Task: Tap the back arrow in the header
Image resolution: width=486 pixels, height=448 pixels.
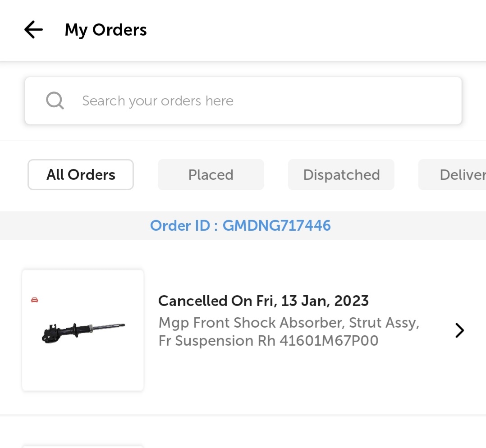Action: click(x=33, y=30)
